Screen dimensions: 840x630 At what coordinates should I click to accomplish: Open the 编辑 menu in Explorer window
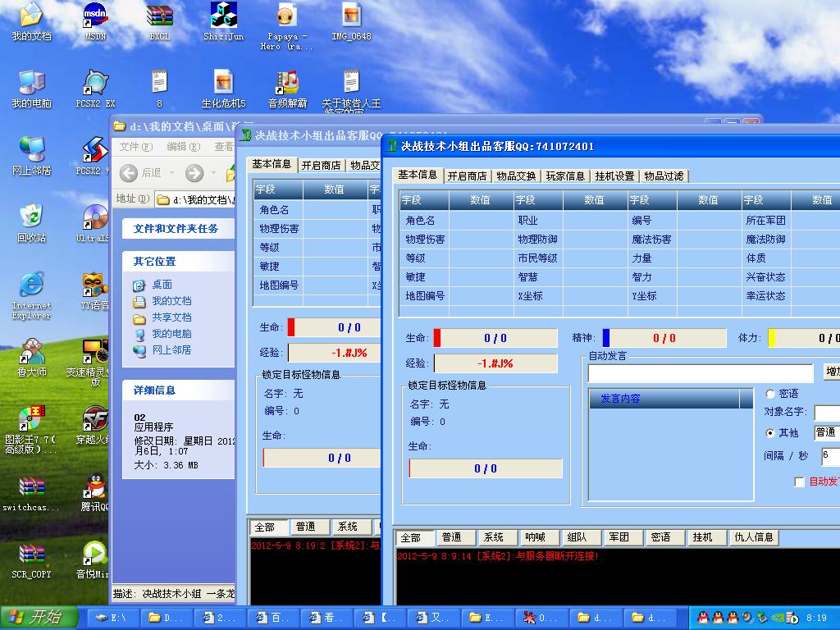click(x=183, y=147)
